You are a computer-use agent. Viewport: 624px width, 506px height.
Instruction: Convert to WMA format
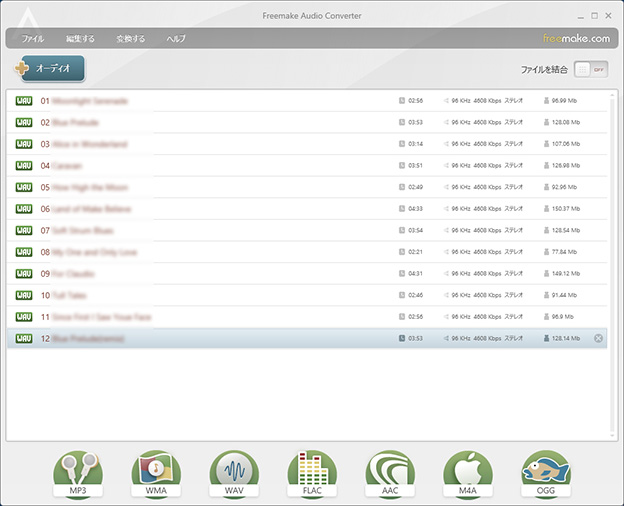156,474
